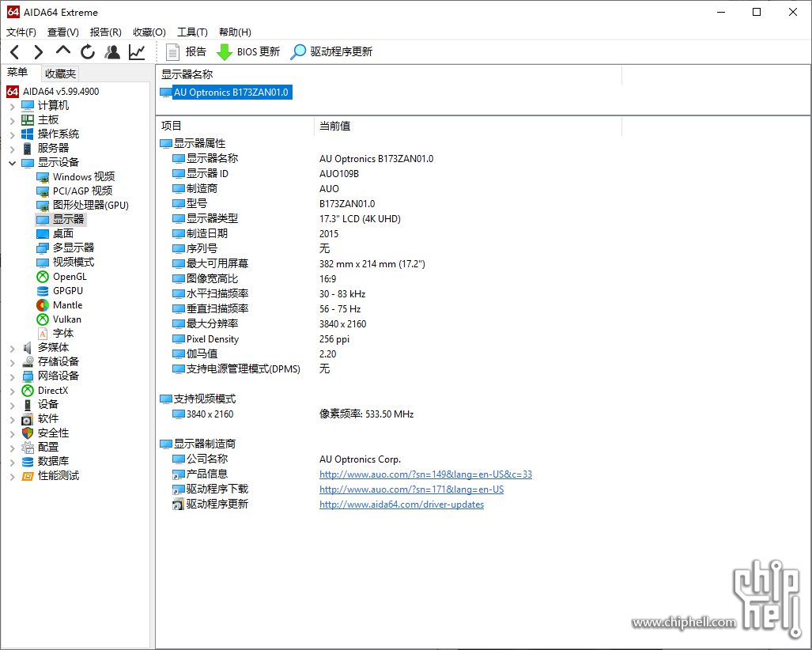The width and height of the screenshot is (812, 650).
Task: Click the 设备 device icon
Action: (28, 405)
